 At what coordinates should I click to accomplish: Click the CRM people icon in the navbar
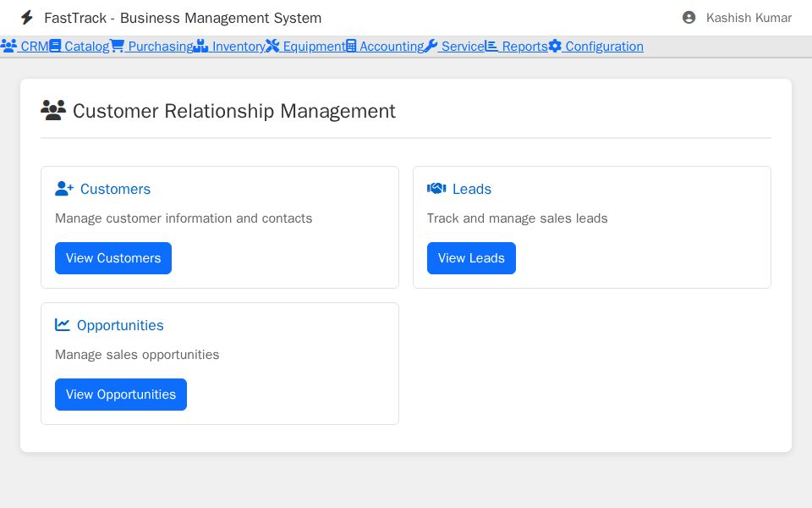pos(9,47)
